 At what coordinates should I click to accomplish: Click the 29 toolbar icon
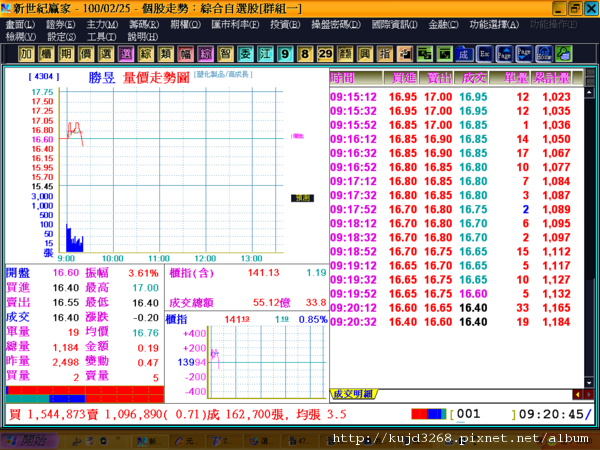(325, 54)
